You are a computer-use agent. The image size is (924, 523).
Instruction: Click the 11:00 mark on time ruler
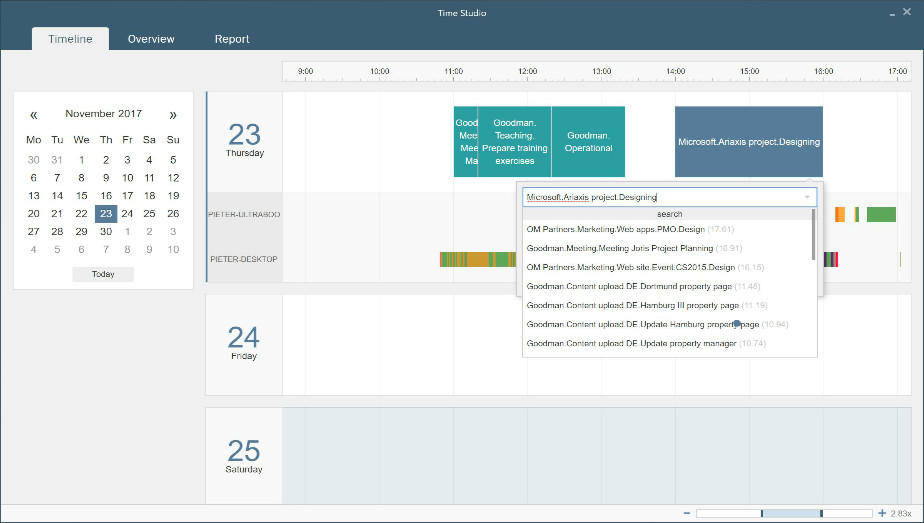pyautogui.click(x=453, y=71)
